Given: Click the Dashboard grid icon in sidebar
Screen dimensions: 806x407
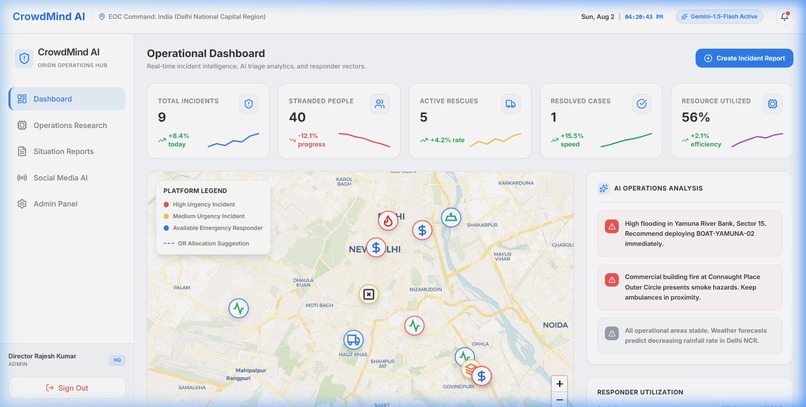Looking at the screenshot, I should tap(22, 99).
